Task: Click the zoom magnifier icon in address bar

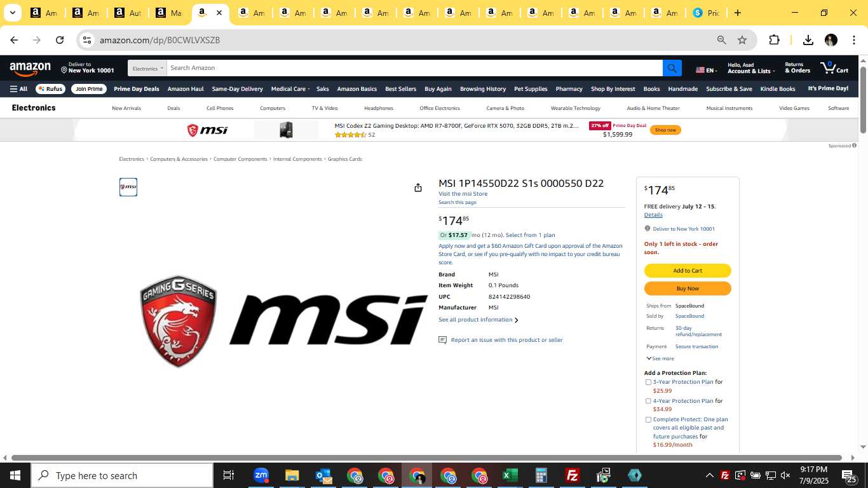Action: [x=721, y=40]
